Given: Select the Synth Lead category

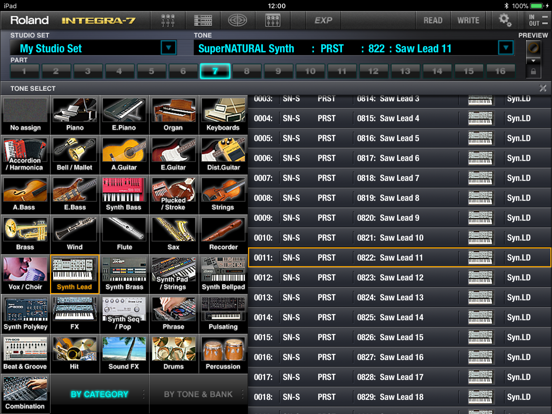Looking at the screenshot, I should [x=75, y=274].
